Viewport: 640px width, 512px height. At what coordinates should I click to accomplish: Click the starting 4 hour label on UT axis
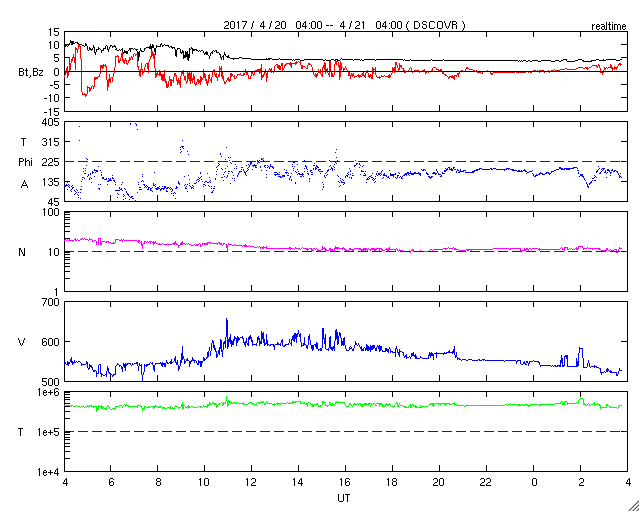(65, 482)
